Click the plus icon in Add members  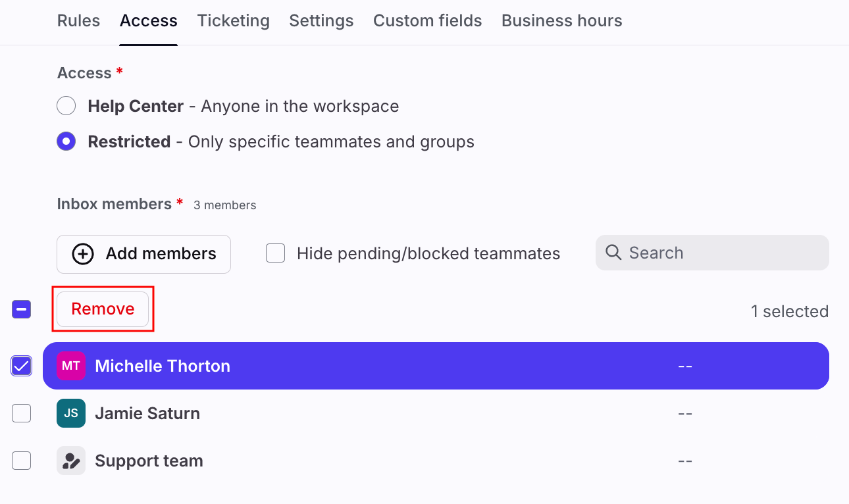coord(83,254)
